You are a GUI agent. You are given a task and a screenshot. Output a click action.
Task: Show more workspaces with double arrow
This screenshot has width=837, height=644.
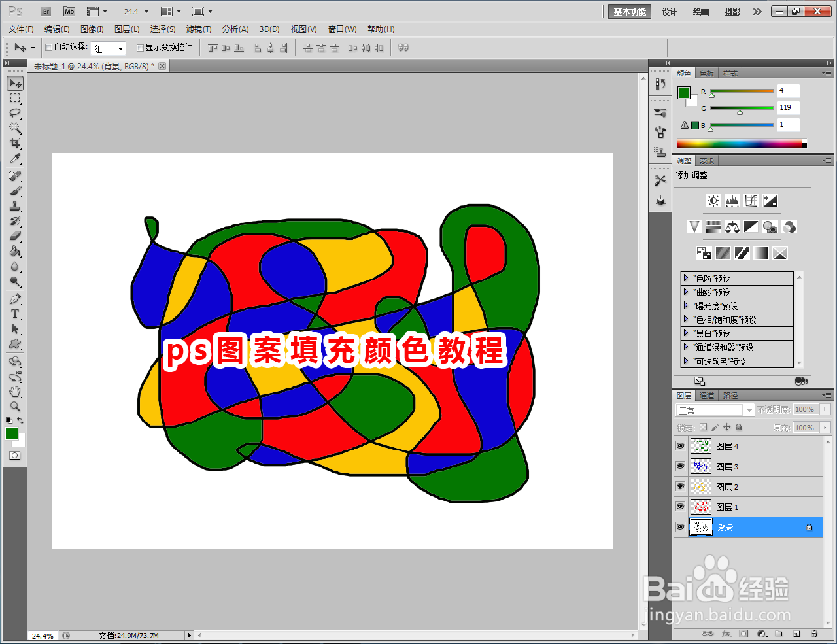click(757, 12)
